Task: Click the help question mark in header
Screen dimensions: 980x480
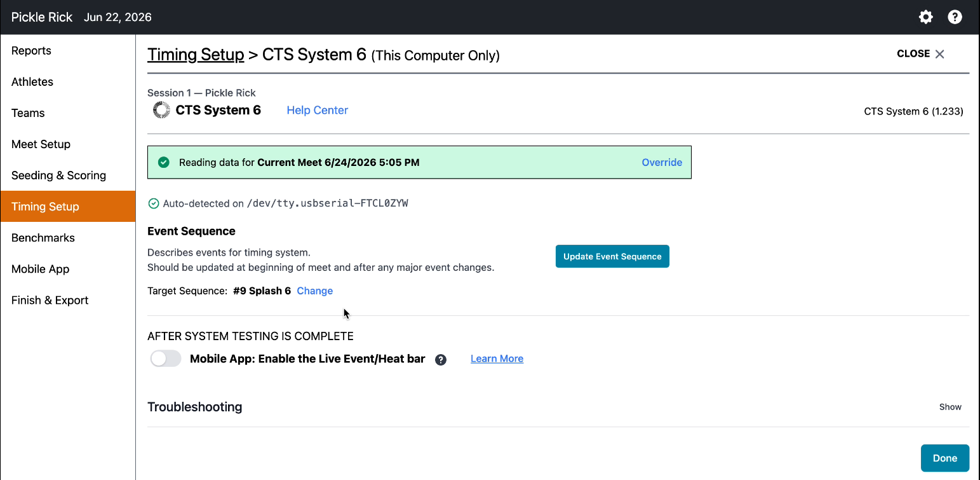Action: pyautogui.click(x=955, y=17)
